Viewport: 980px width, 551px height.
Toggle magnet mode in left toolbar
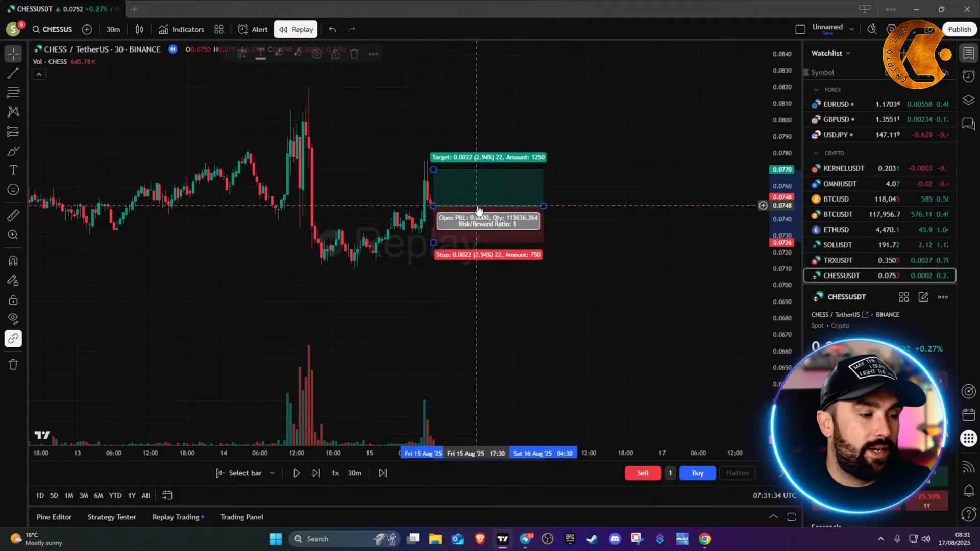click(x=13, y=261)
